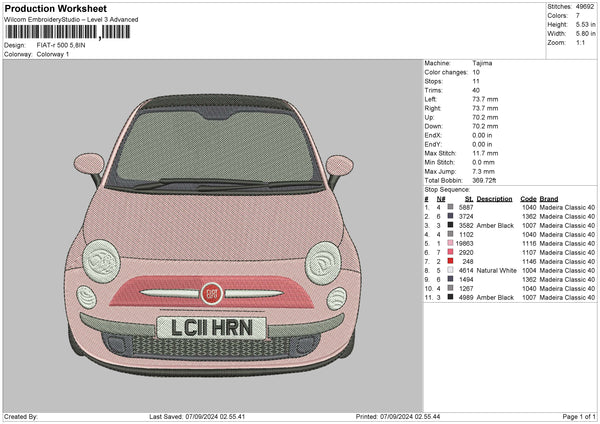Click the Code column header
The image size is (600, 424).
pos(529,198)
